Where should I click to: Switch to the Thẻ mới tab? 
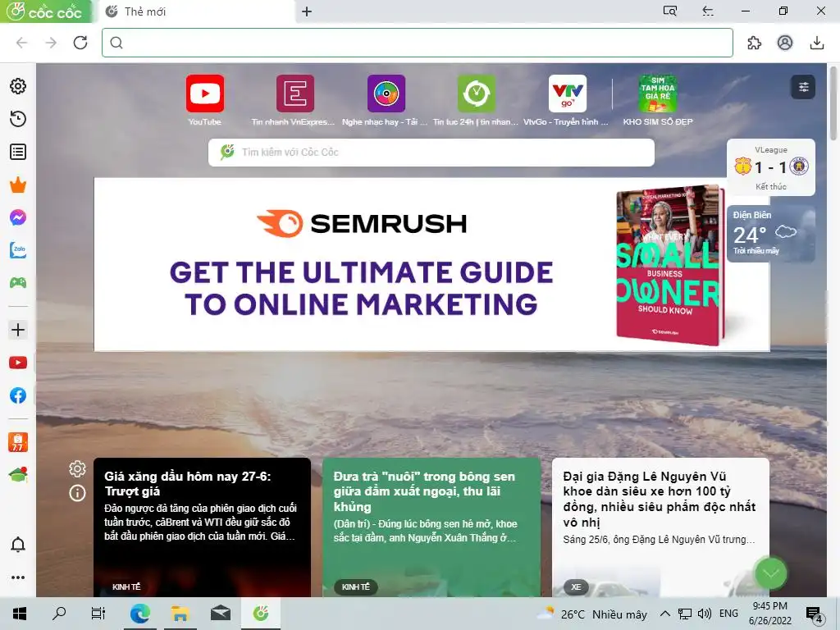(195, 11)
